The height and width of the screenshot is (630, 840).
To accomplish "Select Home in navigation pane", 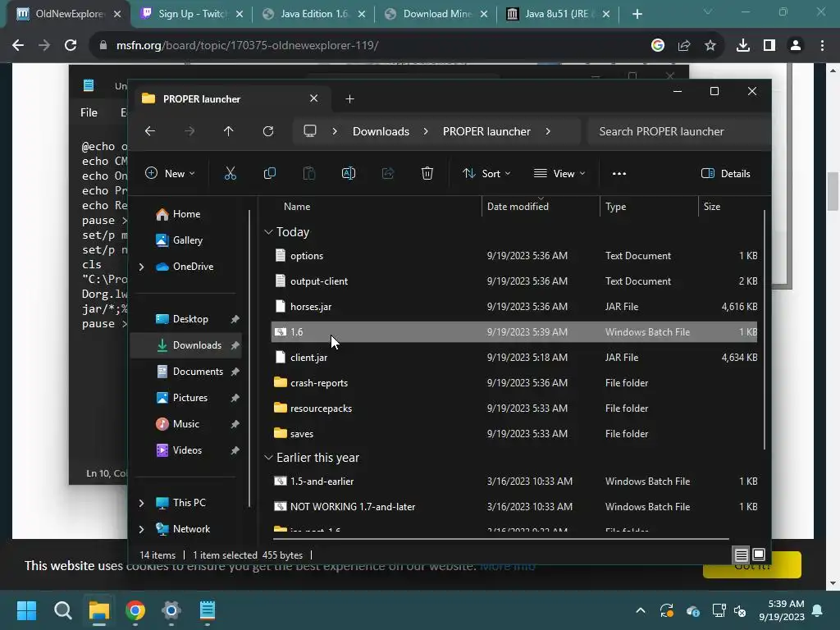I will 186,214.
